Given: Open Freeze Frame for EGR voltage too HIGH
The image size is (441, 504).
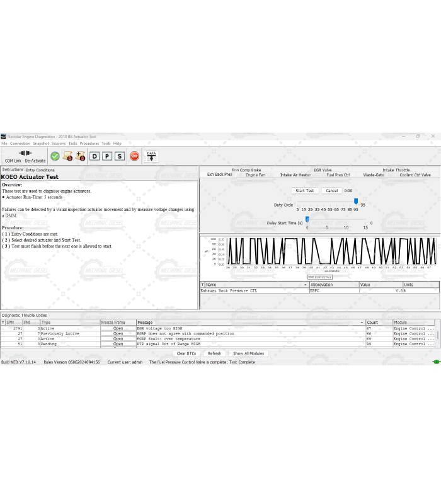Looking at the screenshot, I should point(118,328).
